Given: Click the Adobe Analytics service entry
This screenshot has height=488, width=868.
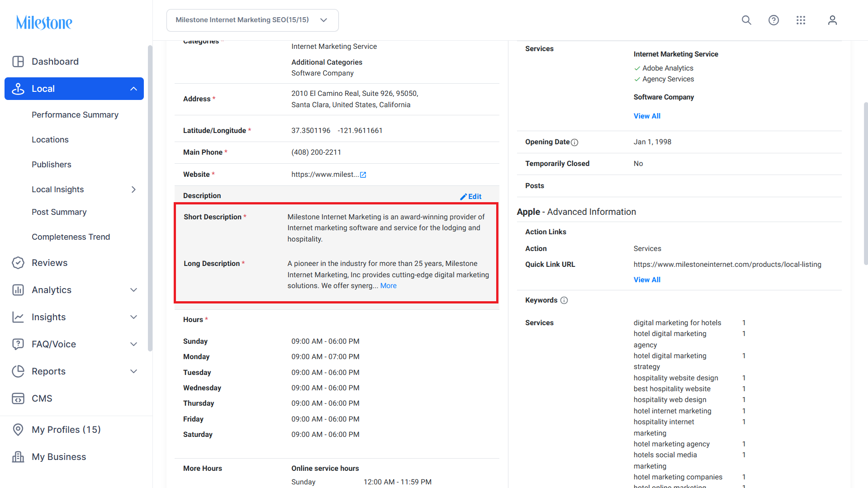Looking at the screenshot, I should click(668, 68).
